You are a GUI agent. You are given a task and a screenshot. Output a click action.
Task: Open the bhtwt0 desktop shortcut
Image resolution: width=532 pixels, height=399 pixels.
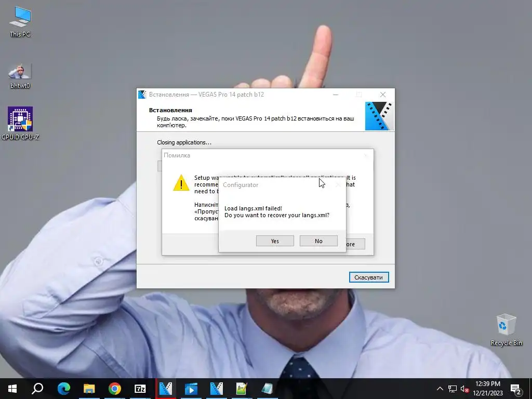click(20, 76)
